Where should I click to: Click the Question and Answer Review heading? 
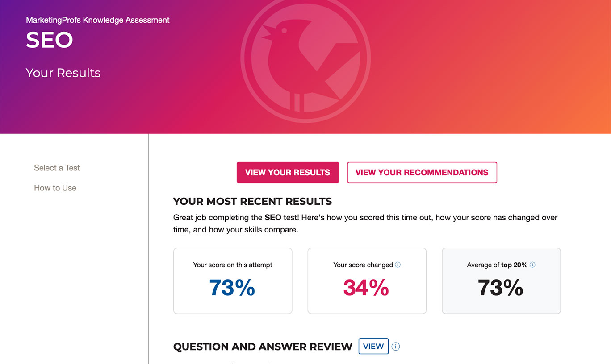[x=263, y=347]
